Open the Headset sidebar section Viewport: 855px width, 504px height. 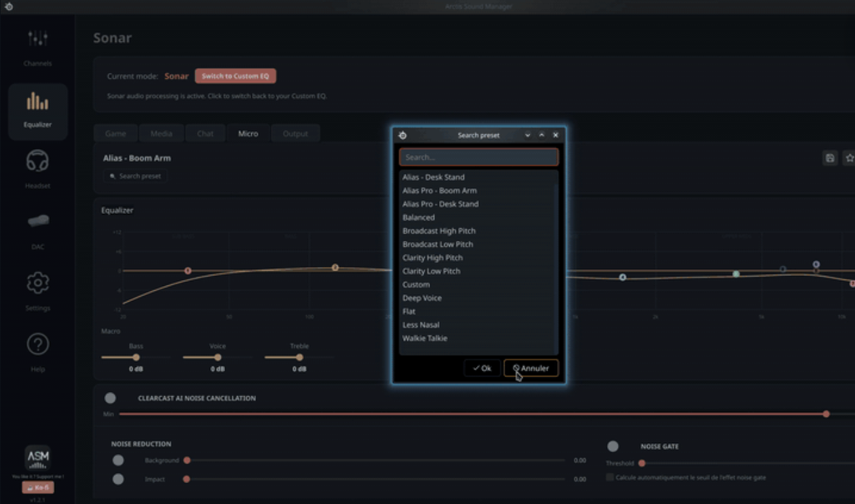pos(38,169)
